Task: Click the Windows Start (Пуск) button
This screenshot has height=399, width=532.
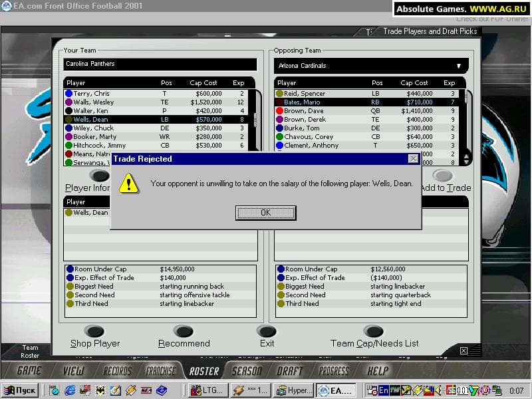Action: [21, 390]
